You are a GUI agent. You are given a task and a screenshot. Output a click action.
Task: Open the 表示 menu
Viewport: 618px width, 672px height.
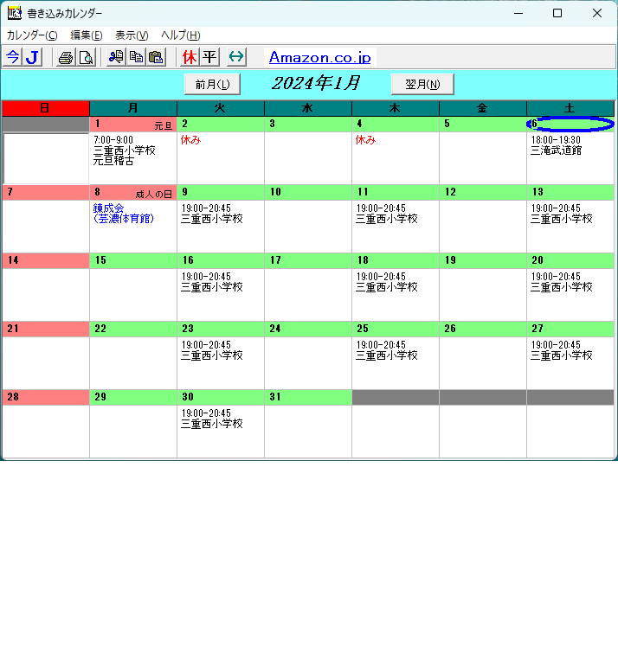(132, 35)
